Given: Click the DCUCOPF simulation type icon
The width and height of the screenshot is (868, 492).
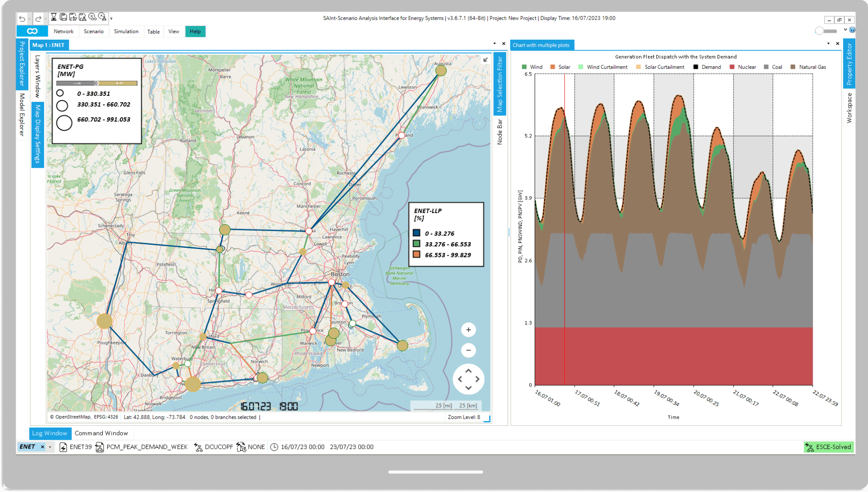Looking at the screenshot, I should (x=198, y=447).
